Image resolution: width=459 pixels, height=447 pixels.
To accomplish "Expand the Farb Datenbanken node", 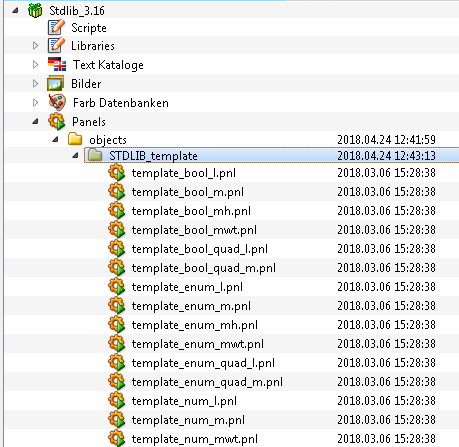I will [x=35, y=102].
